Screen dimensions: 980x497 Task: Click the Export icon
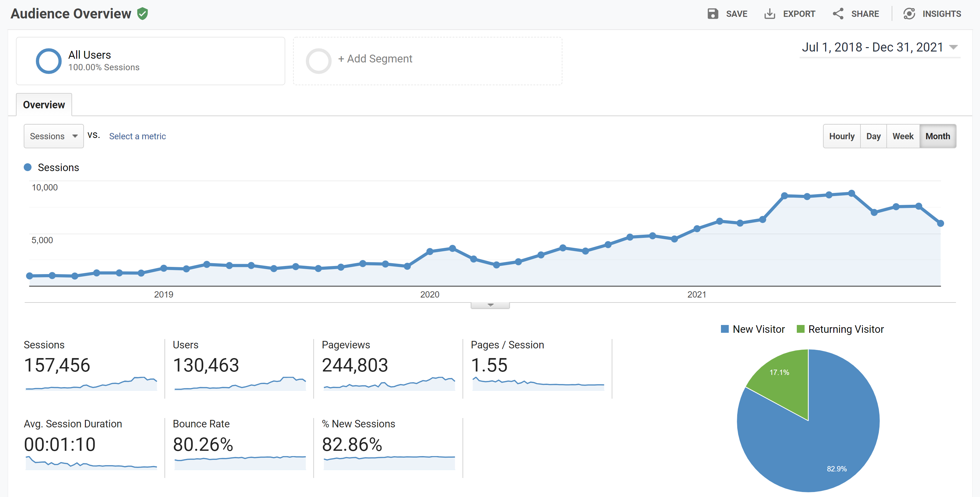coord(770,13)
